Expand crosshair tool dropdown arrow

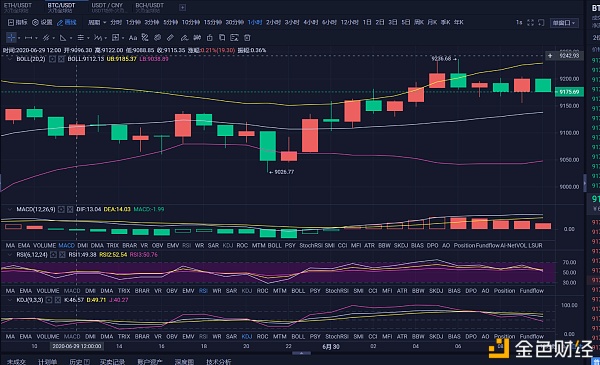coord(19,38)
